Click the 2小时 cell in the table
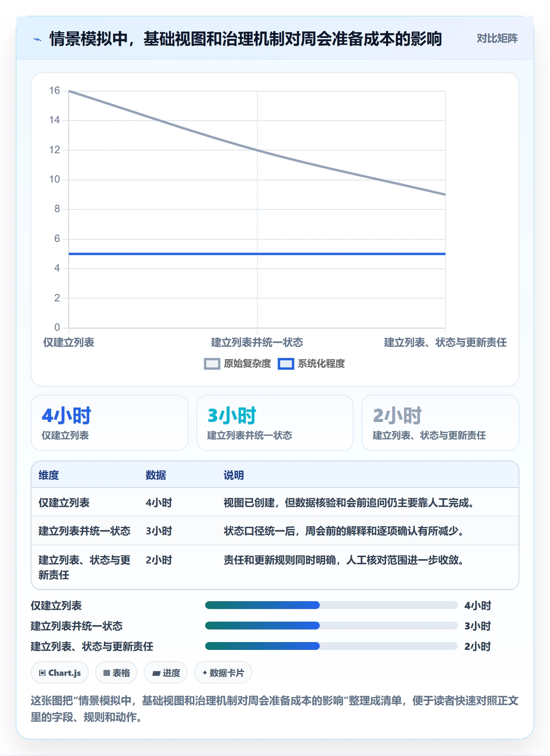This screenshot has width=550, height=756. click(159, 560)
